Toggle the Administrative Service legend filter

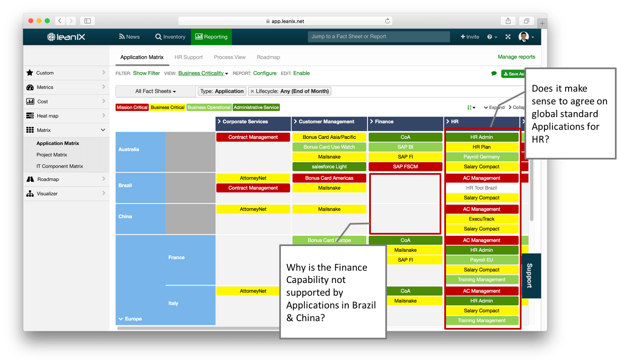pyautogui.click(x=256, y=107)
